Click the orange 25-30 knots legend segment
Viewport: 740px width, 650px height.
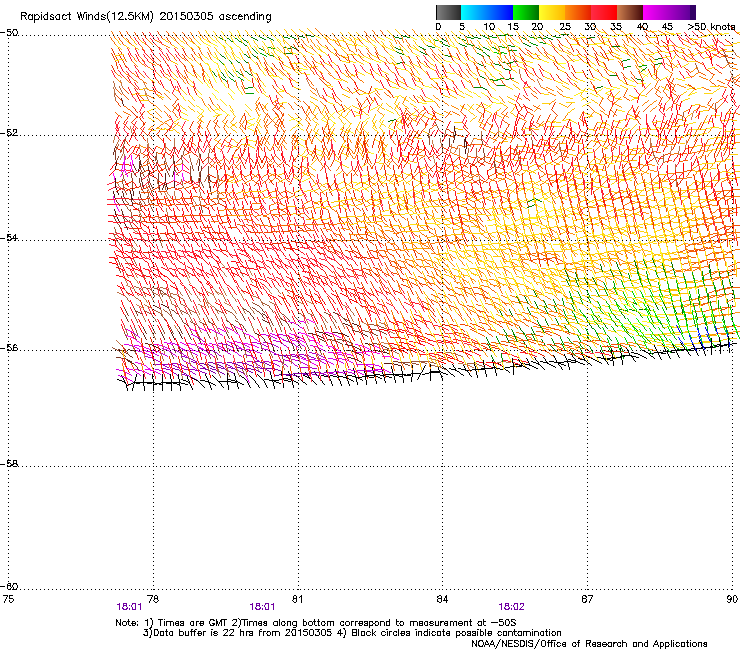[x=577, y=12]
